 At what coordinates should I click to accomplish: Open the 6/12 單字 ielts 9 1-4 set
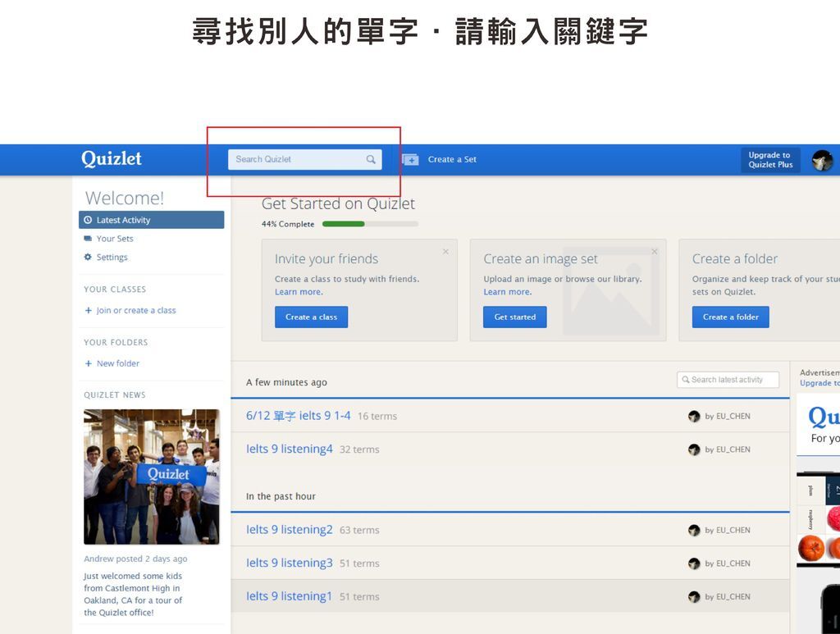click(299, 416)
